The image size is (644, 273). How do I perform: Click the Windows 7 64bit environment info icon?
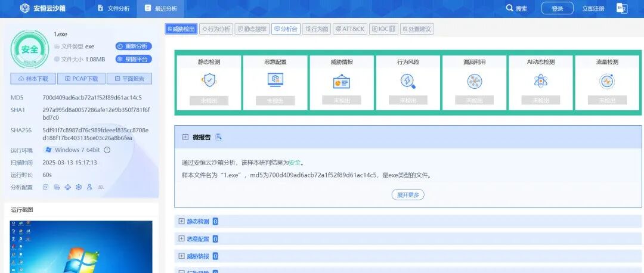pyautogui.click(x=107, y=150)
